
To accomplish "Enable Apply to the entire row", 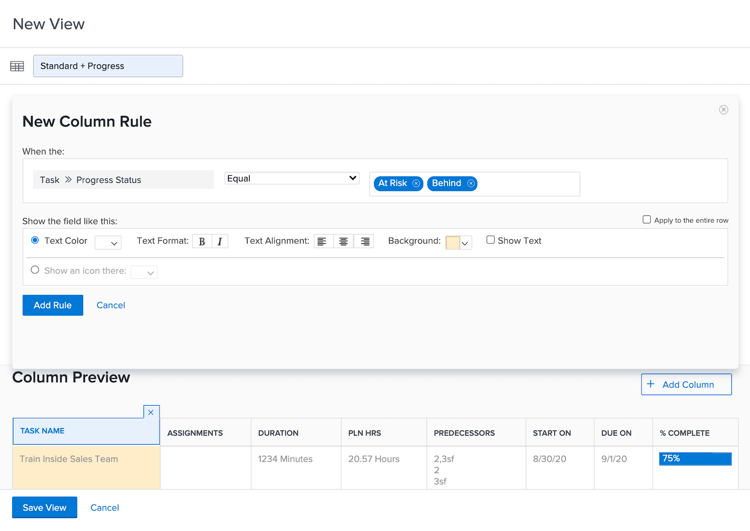I will point(647,220).
